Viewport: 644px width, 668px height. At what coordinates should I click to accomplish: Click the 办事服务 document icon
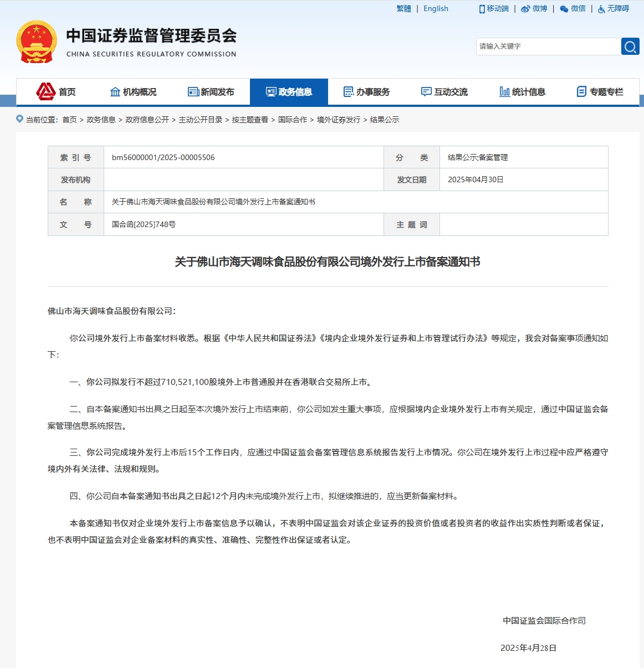349,92
